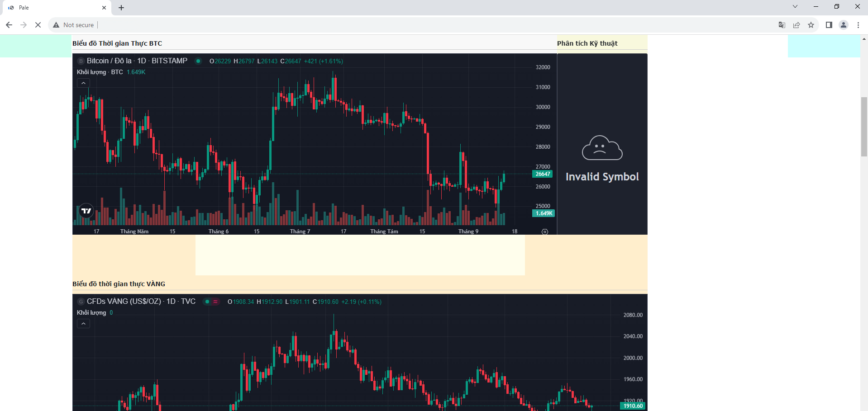This screenshot has width=868, height=411.
Task: Click the 26647 current price label
Action: tap(543, 174)
